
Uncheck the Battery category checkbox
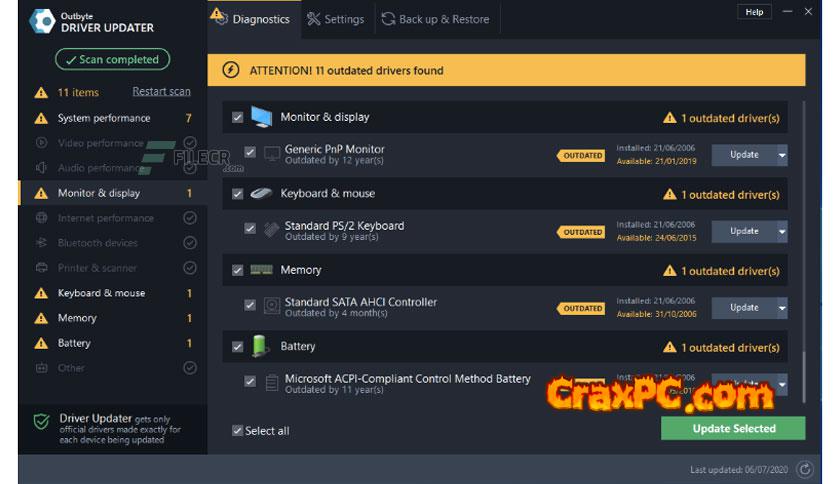click(237, 347)
